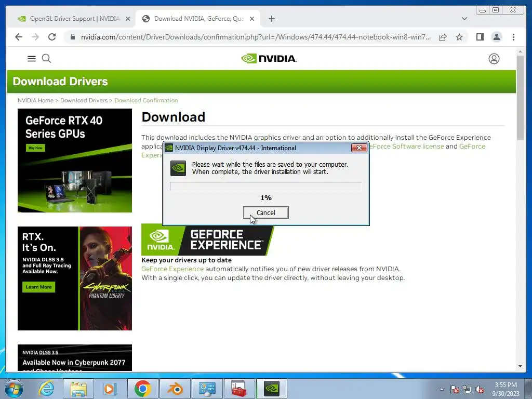This screenshot has height=399, width=532.
Task: Show hidden system tray icons
Action: [x=442, y=389]
